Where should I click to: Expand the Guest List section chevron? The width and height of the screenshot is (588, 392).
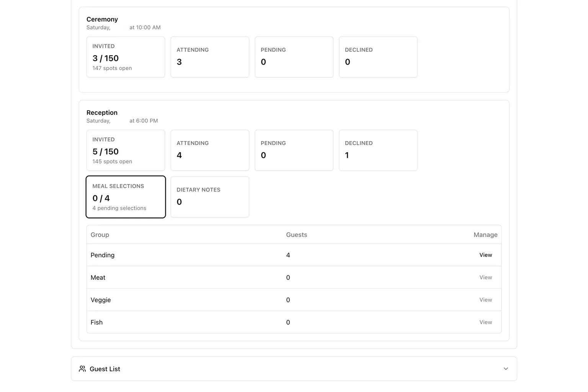pyautogui.click(x=506, y=369)
